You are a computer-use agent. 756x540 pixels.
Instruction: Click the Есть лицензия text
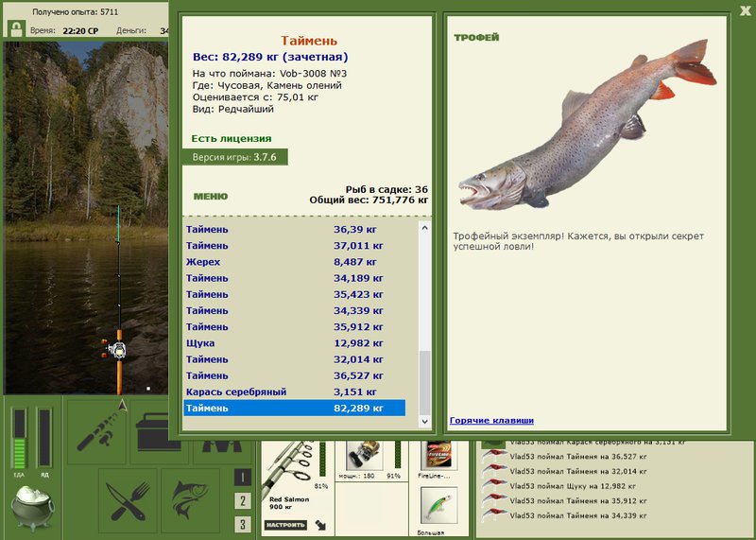[232, 138]
